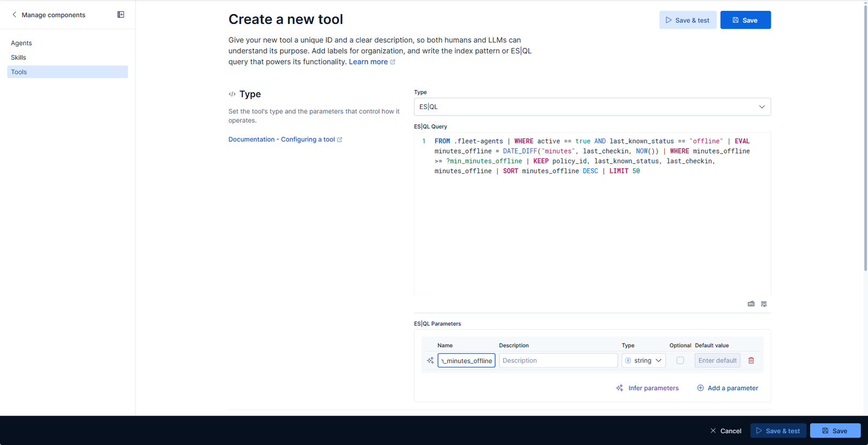Click inside the ES|QL query editor
The height and width of the screenshot is (445, 868).
tap(592, 214)
